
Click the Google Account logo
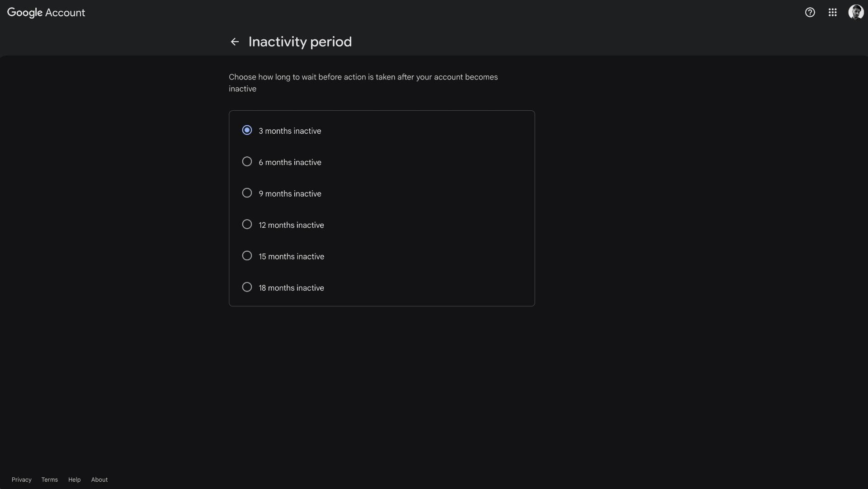coord(46,13)
